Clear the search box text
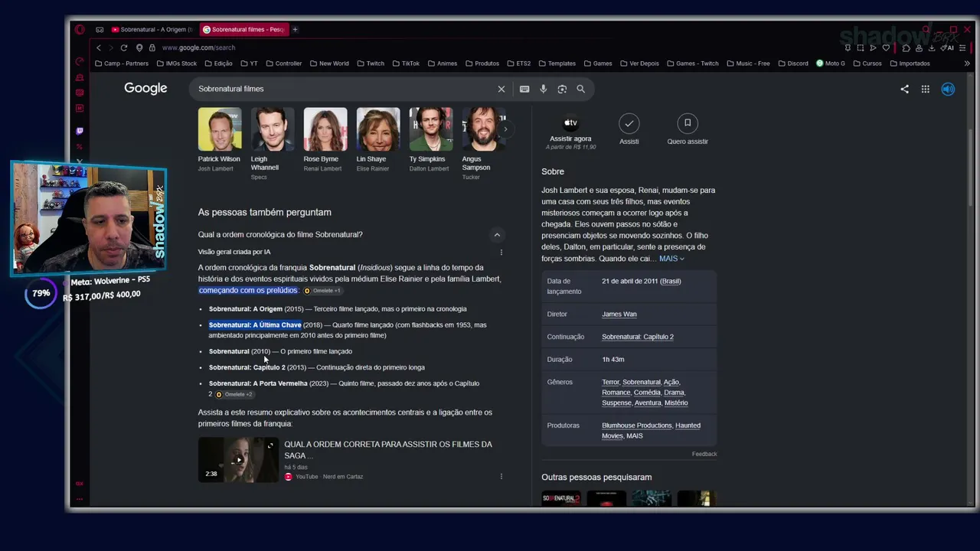980x551 pixels. (x=501, y=89)
